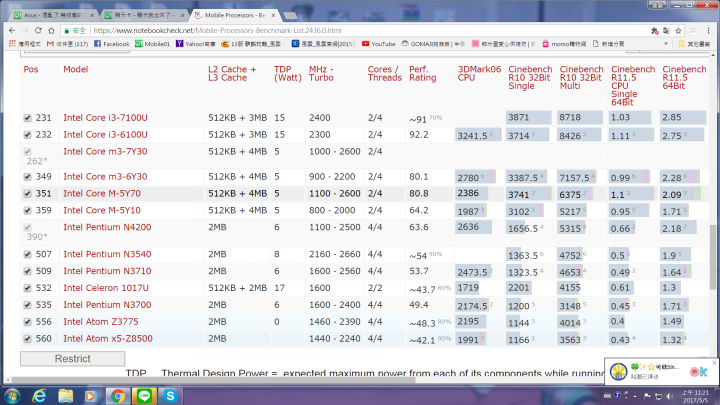Open LINE from the taskbar
The width and height of the screenshot is (720, 405).
[x=144, y=396]
